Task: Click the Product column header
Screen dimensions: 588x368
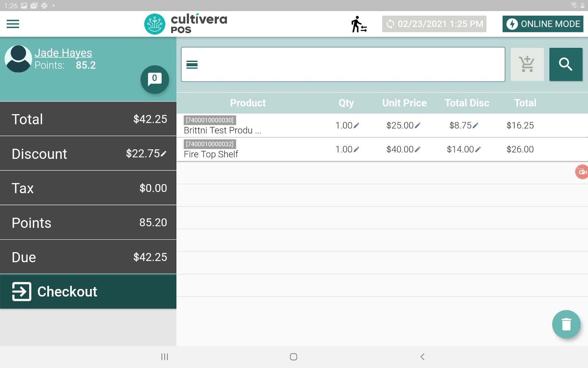Action: click(x=248, y=103)
